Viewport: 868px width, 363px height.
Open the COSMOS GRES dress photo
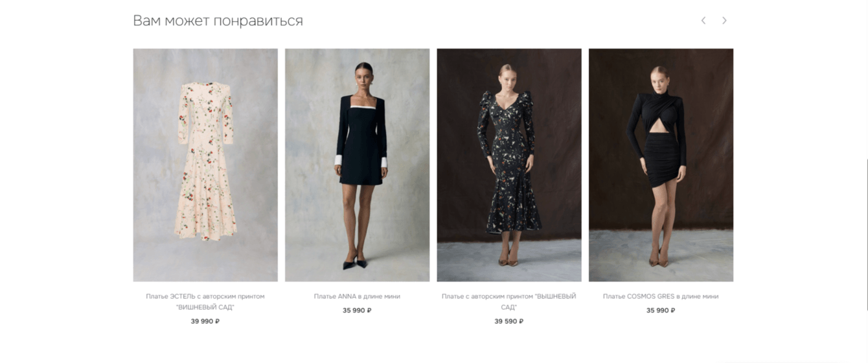[661, 165]
